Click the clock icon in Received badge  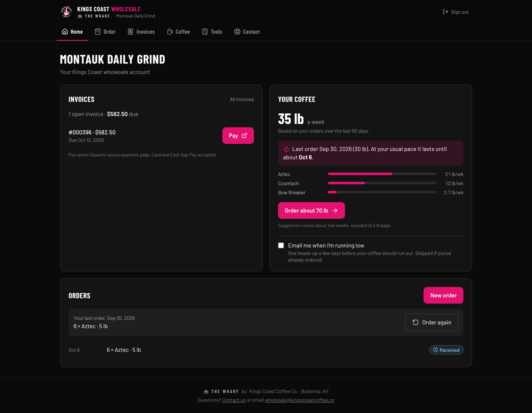coord(435,350)
